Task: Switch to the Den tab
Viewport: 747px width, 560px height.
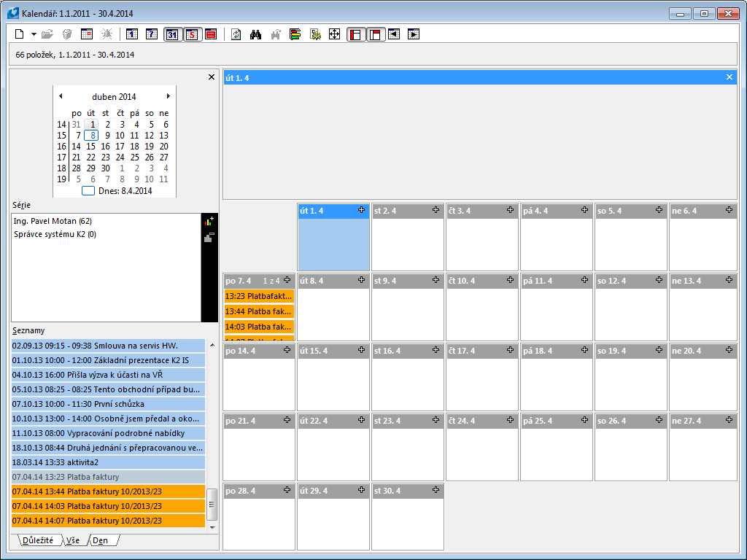Action: pos(101,540)
